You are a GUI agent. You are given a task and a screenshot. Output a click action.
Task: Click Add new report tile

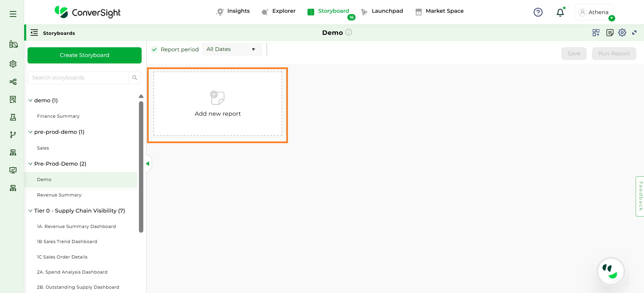click(217, 104)
